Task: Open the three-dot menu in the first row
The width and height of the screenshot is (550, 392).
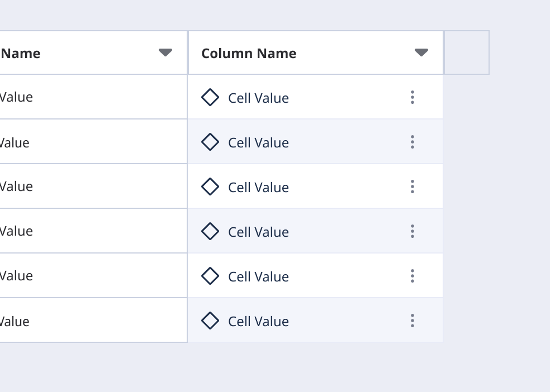Action: click(x=412, y=97)
